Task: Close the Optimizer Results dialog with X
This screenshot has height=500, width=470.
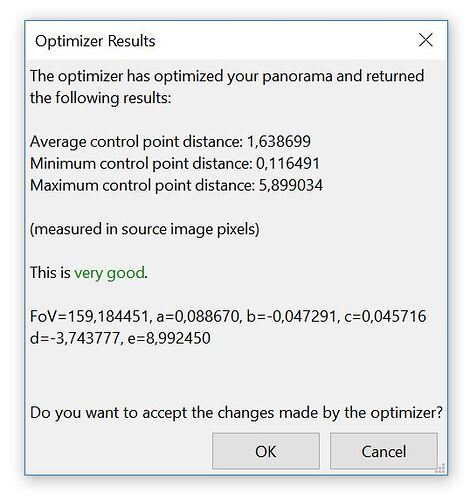Action: pyautogui.click(x=426, y=40)
